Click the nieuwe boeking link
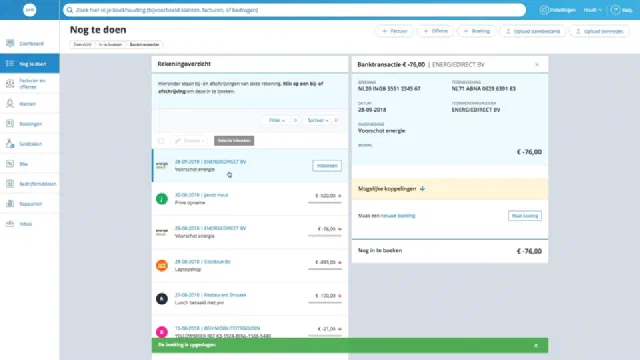This screenshot has height=360, width=640. 398,216
